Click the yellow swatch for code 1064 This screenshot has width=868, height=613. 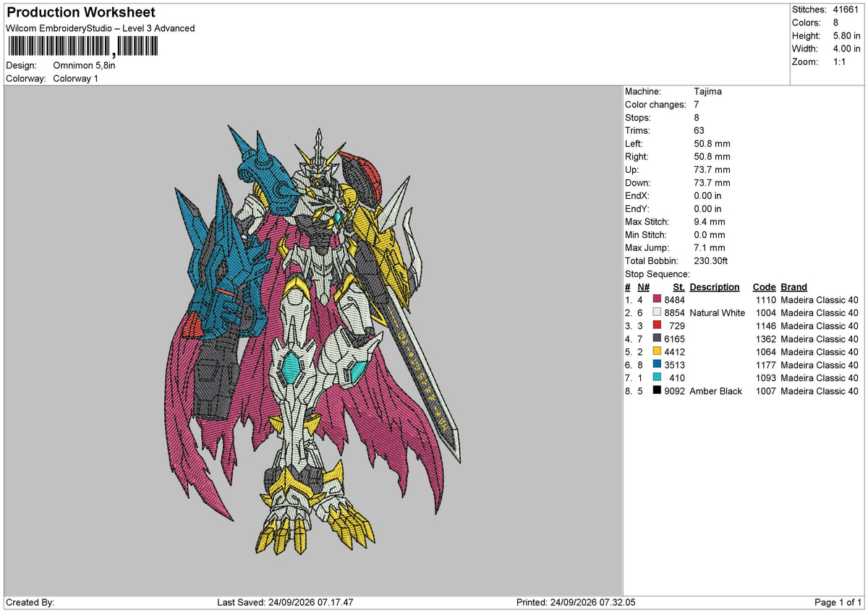pyautogui.click(x=657, y=351)
